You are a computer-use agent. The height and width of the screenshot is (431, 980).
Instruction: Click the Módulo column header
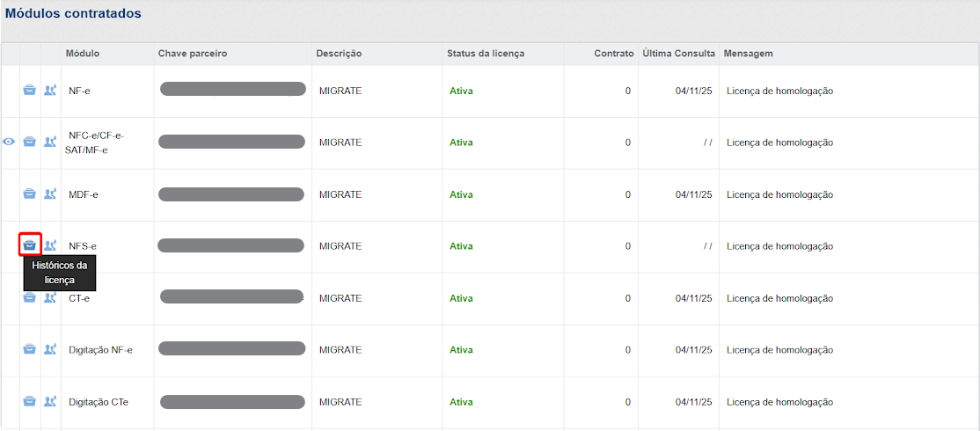pyautogui.click(x=83, y=54)
